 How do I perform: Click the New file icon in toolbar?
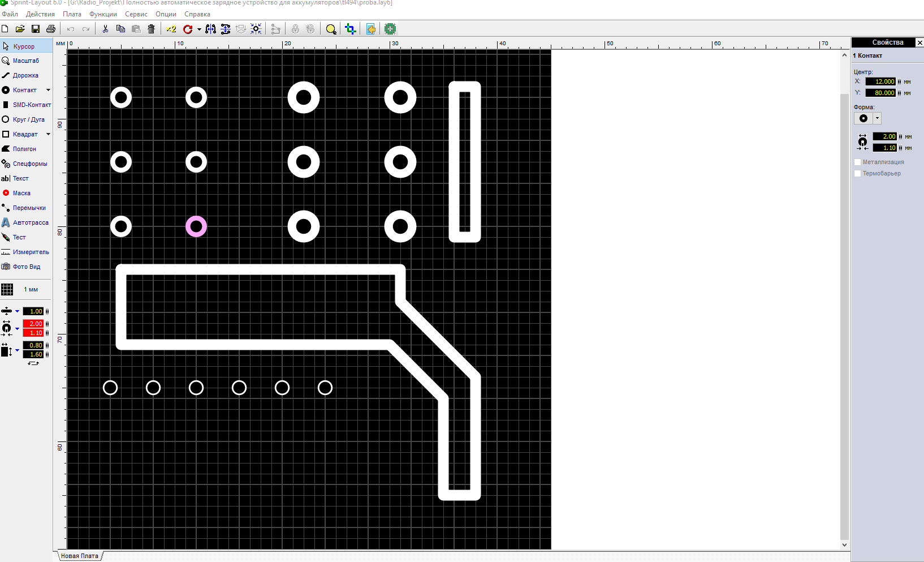click(x=5, y=29)
